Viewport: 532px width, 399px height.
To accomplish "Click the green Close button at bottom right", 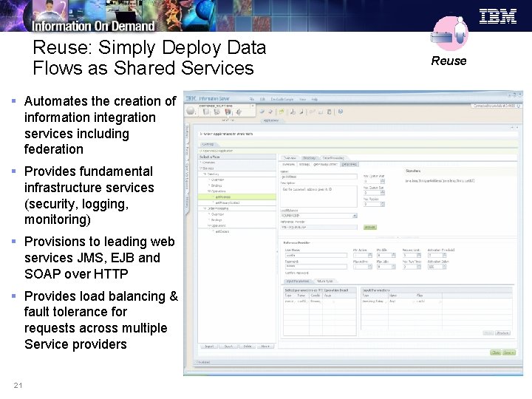I will (496, 353).
